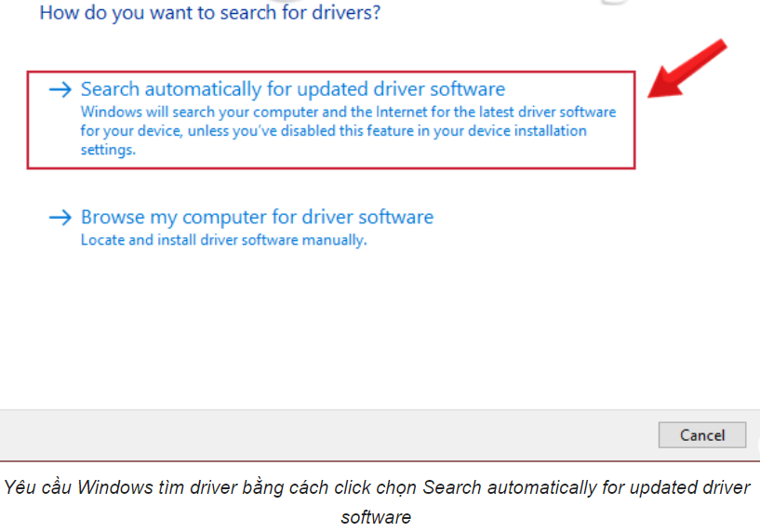The width and height of the screenshot is (760, 532).
Task: Click the arrow icon beside Search automatically
Action: 60,89
